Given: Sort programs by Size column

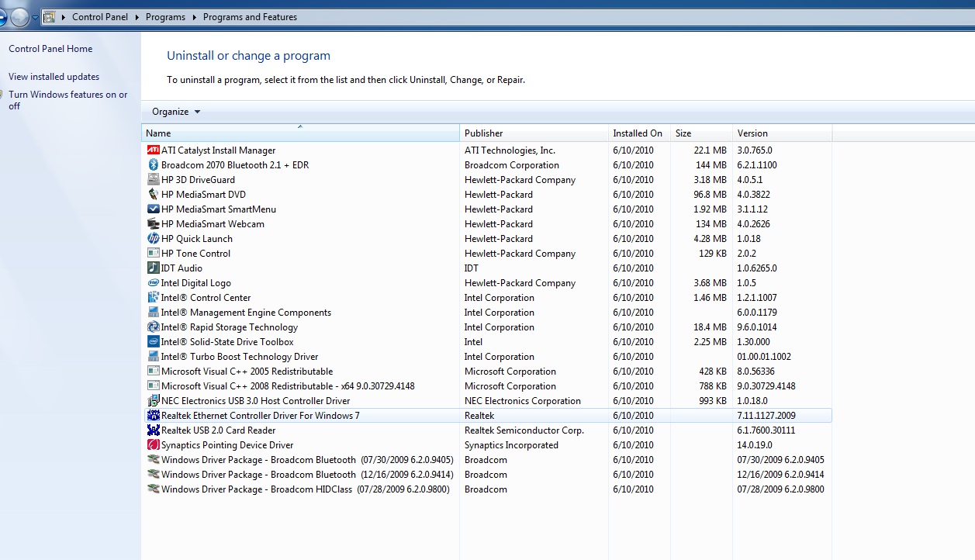Looking at the screenshot, I should click(701, 133).
